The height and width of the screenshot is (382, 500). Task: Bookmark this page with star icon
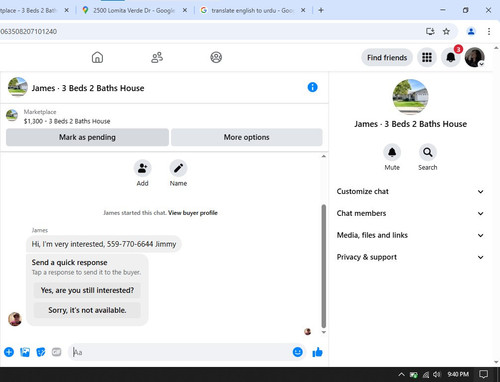[446, 31]
